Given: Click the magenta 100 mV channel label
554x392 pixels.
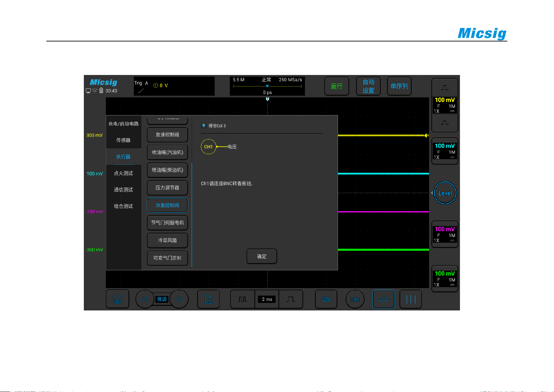Looking at the screenshot, I should [95, 212].
